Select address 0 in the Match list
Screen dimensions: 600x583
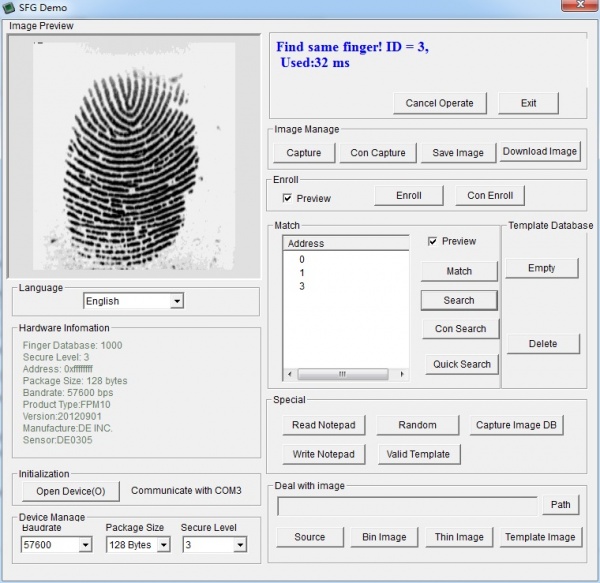point(302,259)
